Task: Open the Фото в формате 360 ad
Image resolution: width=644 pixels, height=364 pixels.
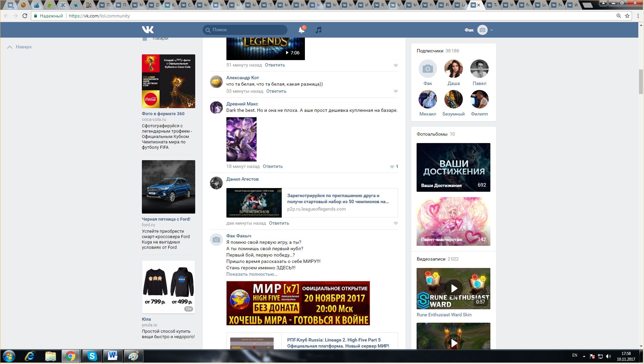Action: 168,81
